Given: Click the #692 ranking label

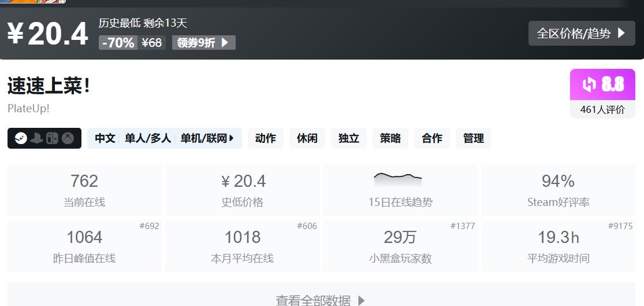Looking at the screenshot, I should [x=149, y=226].
